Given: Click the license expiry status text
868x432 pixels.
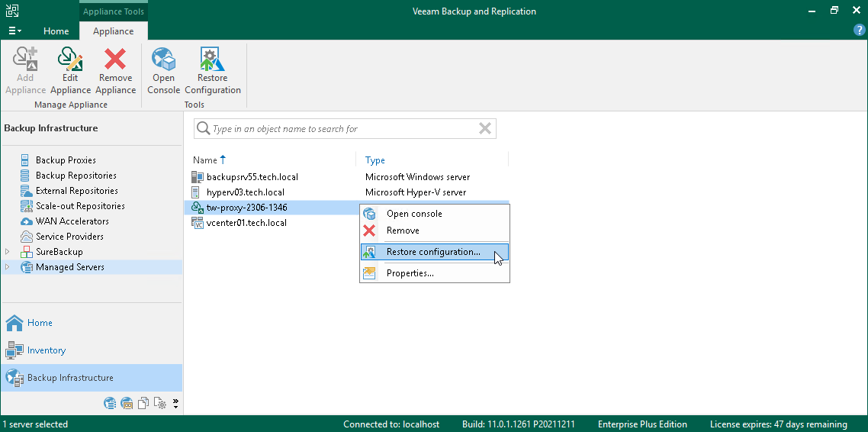Looking at the screenshot, I should [778, 424].
